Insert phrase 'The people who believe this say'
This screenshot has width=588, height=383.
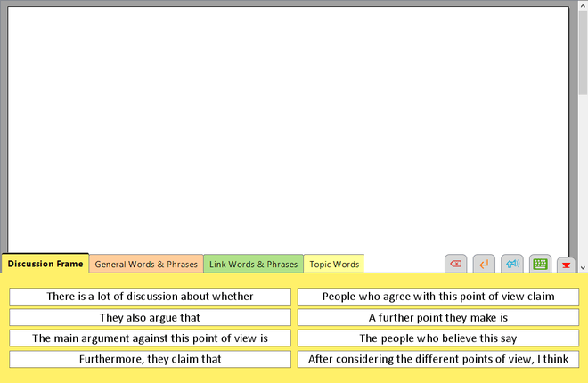click(x=438, y=338)
